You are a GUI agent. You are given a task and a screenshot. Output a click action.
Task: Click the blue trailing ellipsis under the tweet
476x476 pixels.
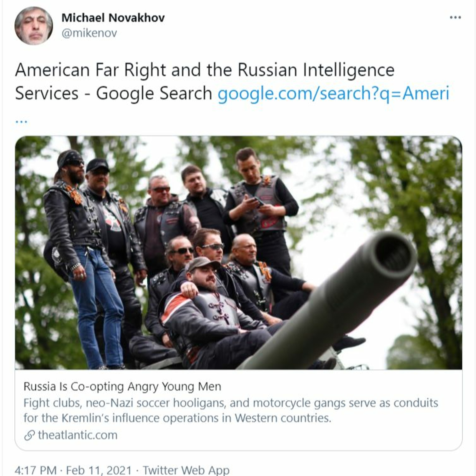pyautogui.click(x=21, y=121)
